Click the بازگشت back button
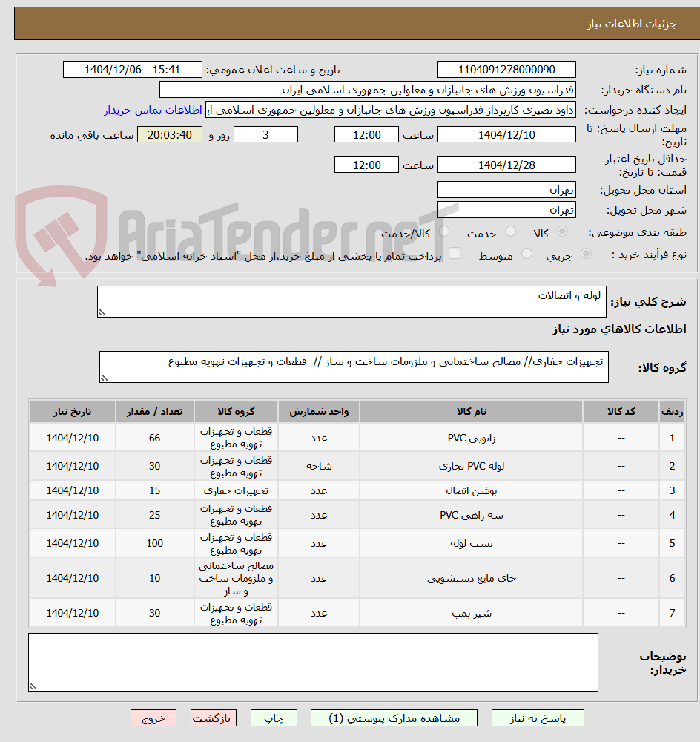 click(x=214, y=718)
